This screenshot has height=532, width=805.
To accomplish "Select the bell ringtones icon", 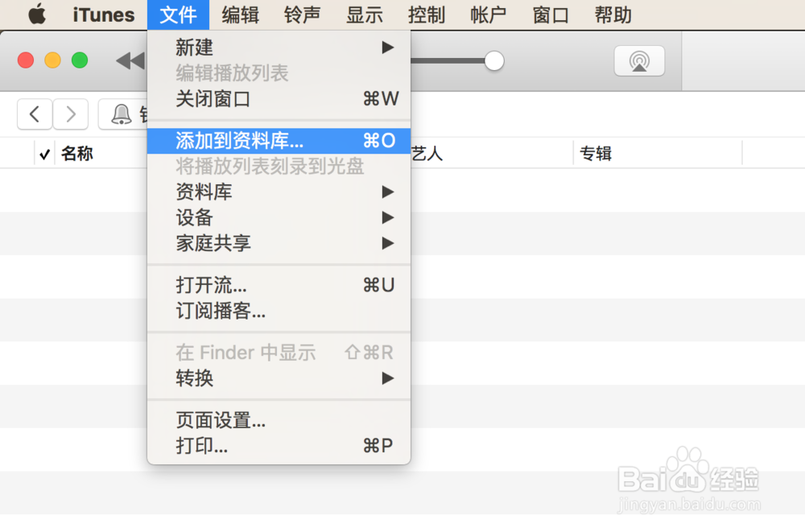I will click(121, 113).
